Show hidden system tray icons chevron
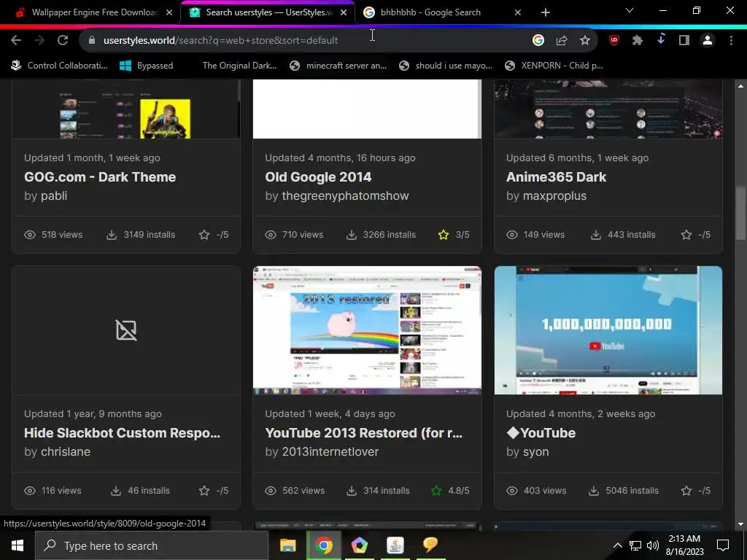The height and width of the screenshot is (560, 747). 617,545
